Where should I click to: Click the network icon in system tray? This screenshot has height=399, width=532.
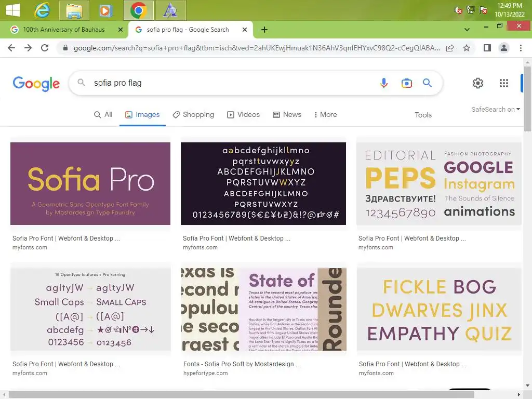(470, 10)
